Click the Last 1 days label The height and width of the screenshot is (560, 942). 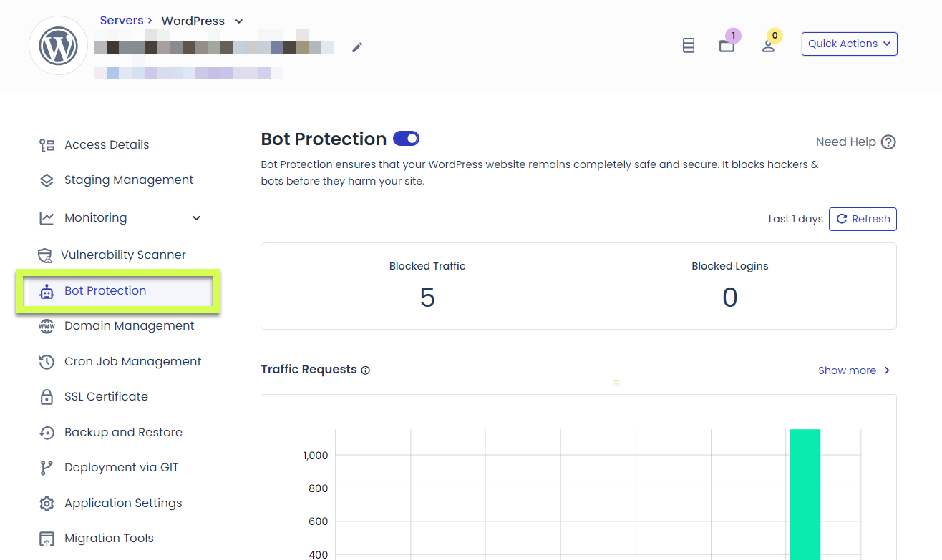(x=796, y=220)
